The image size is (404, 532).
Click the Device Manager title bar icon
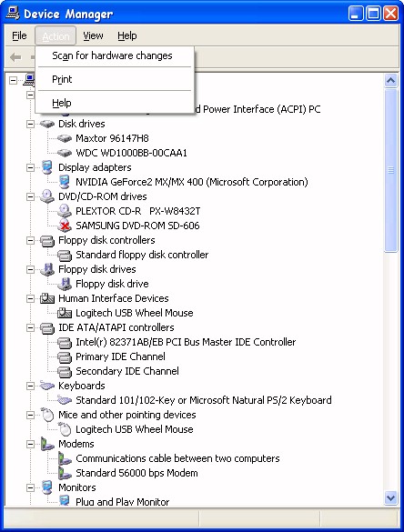(13, 14)
